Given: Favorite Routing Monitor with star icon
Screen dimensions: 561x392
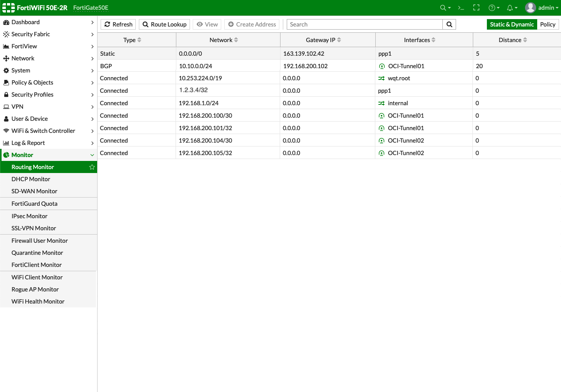Looking at the screenshot, I should 92,167.
